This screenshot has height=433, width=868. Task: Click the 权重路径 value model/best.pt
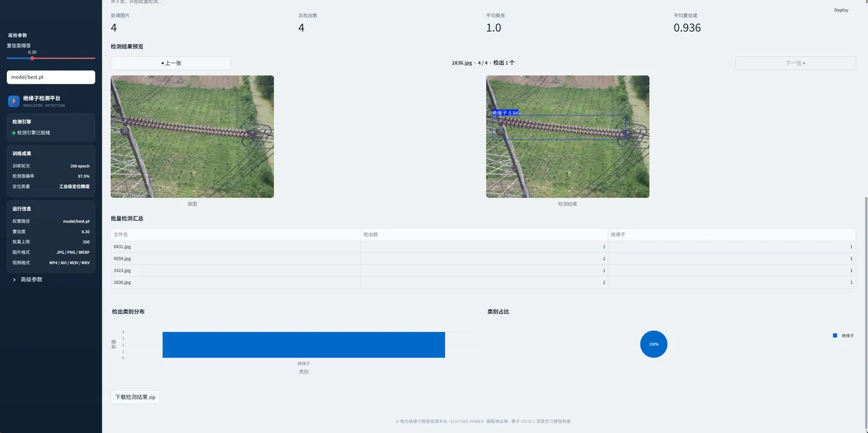point(76,221)
